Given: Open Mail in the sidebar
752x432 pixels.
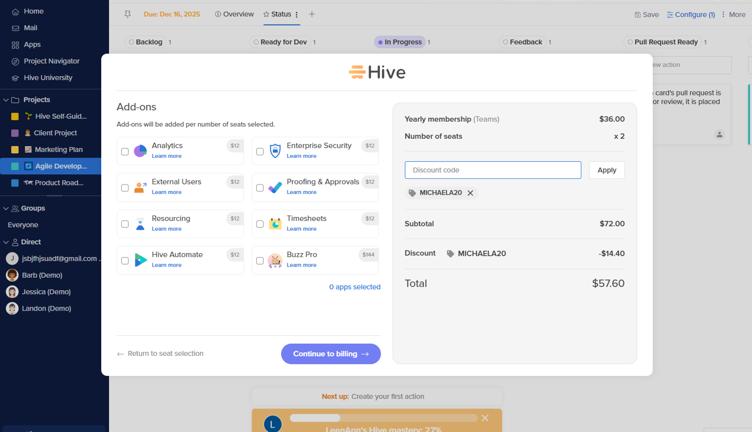Looking at the screenshot, I should tap(30, 28).
